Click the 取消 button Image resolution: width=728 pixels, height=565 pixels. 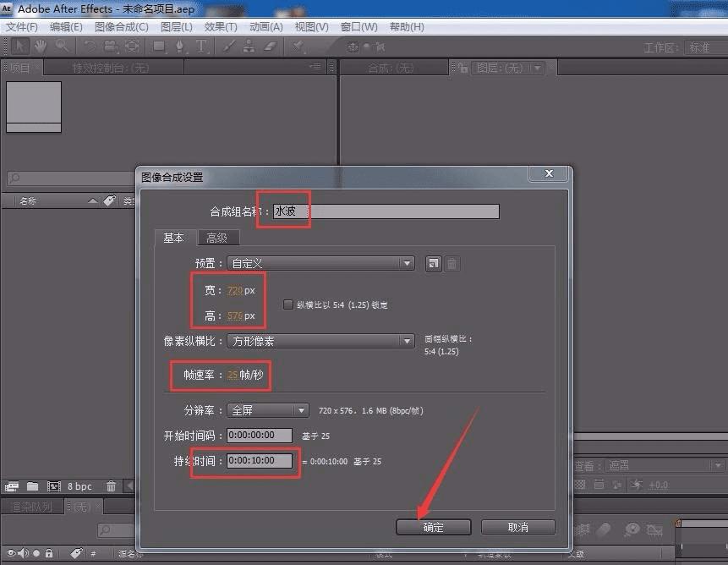(518, 528)
